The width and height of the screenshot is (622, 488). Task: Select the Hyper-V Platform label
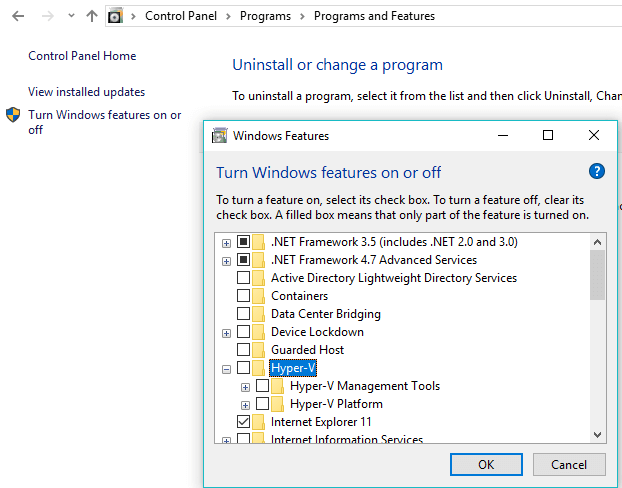[336, 404]
